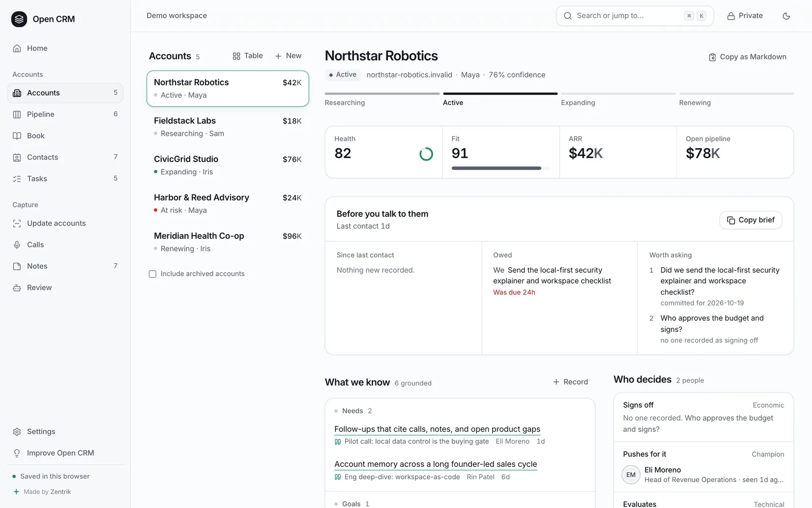Open Home in the sidebar
The width and height of the screenshot is (812, 508).
(65, 48)
